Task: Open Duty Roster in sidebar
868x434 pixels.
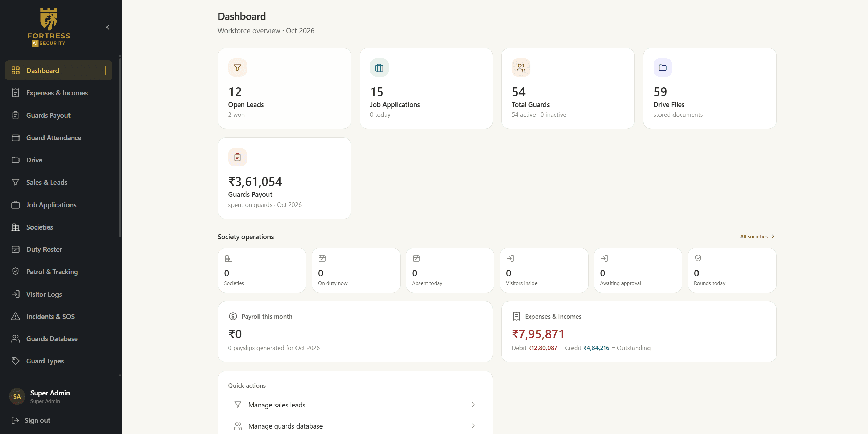Action: point(59,249)
